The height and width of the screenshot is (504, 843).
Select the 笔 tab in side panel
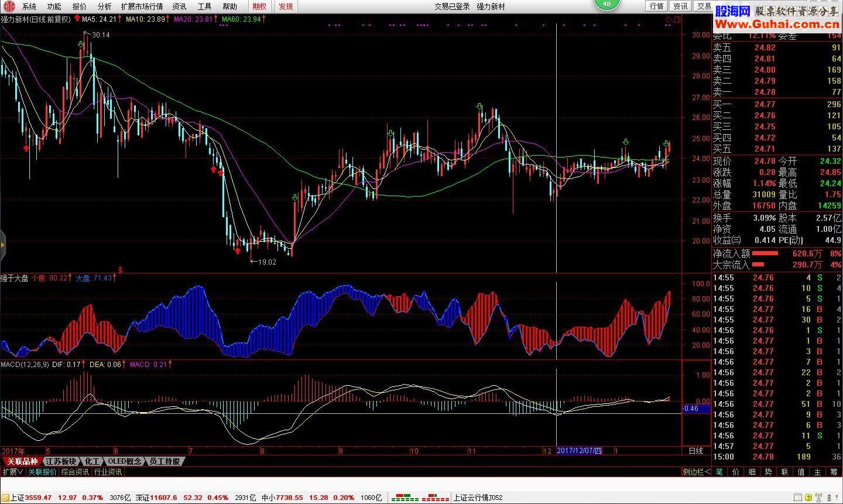[719, 472]
